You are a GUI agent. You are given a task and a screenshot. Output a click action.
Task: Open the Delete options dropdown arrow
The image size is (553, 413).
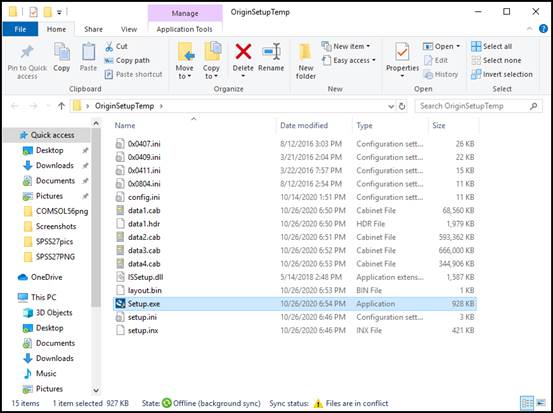coord(243,76)
